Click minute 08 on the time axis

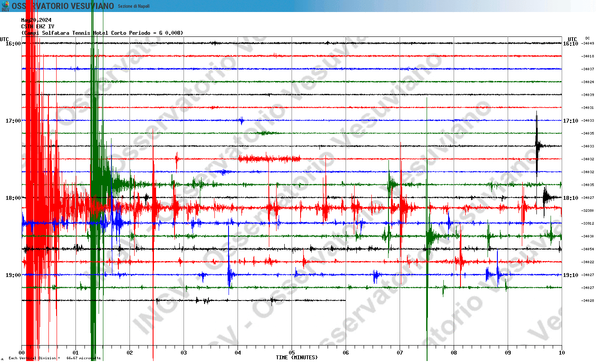(454, 353)
